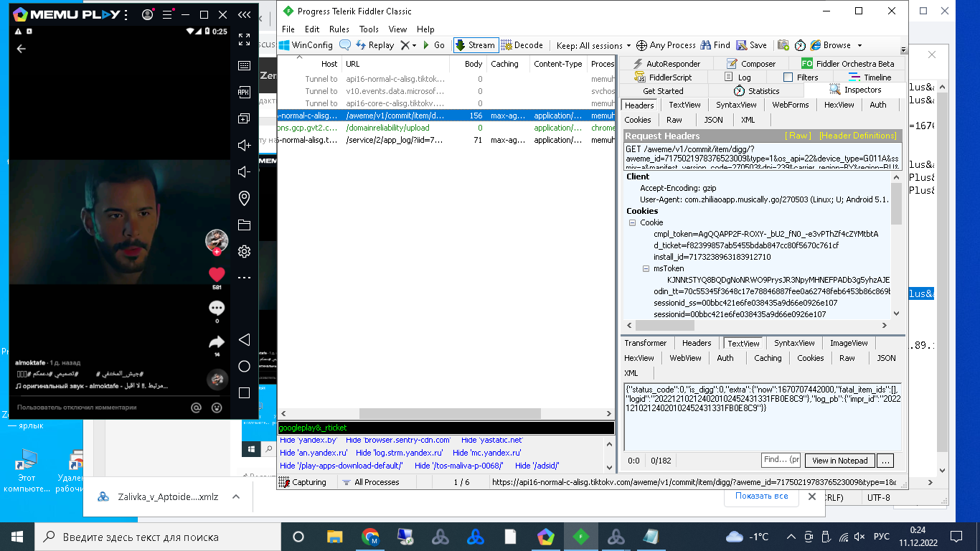Click the Go resume button
Screen dimensions: 980x551
434,45
